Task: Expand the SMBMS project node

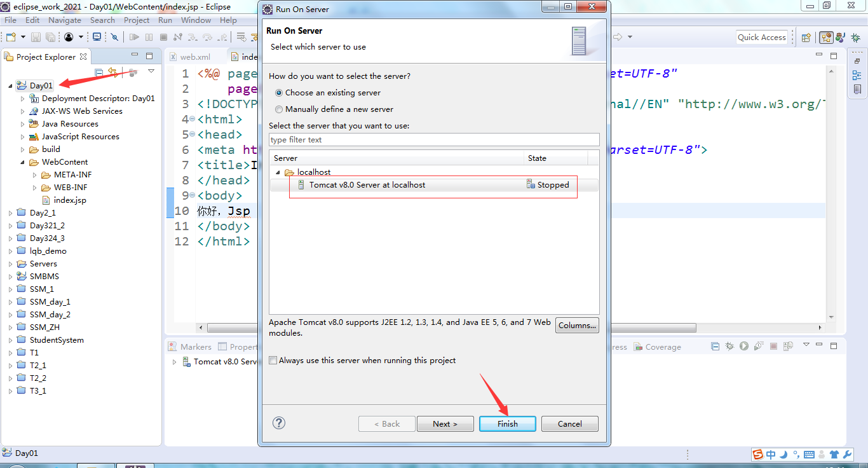Action: [x=11, y=277]
